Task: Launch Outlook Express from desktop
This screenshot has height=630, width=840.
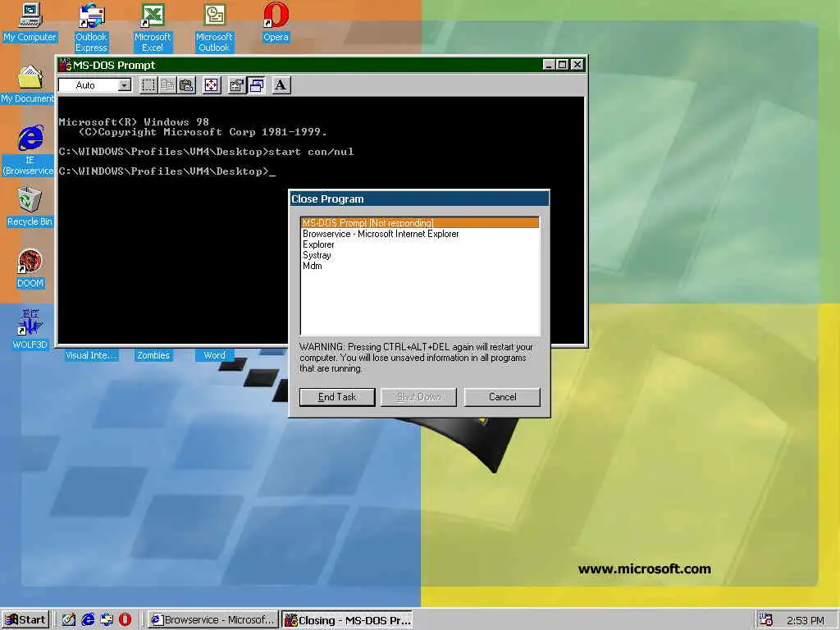Action: [91, 27]
